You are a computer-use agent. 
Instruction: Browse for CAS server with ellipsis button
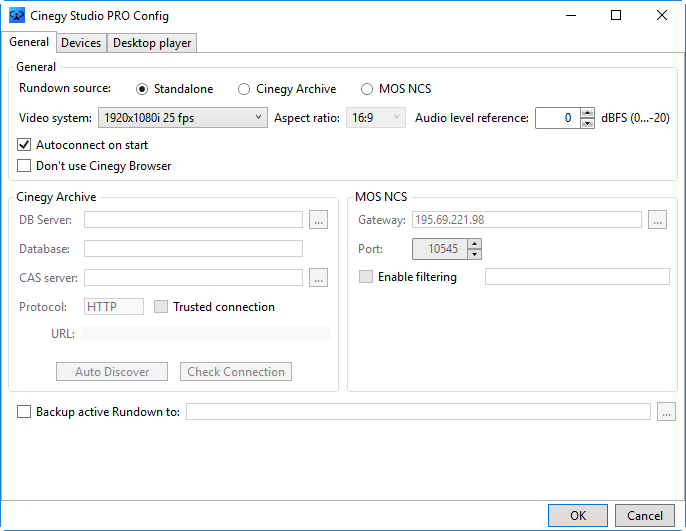(318, 277)
